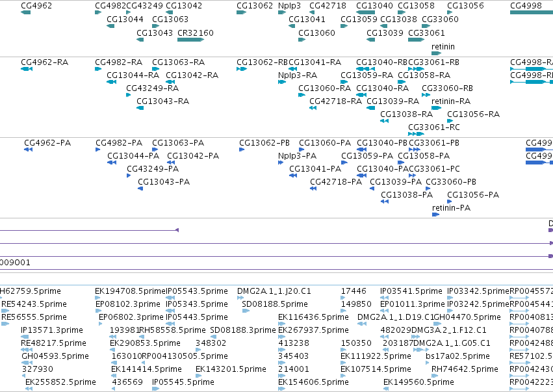Screen dimensions: 553x392
Task: Select the CG4998 gene label
Action: coord(526,6)
